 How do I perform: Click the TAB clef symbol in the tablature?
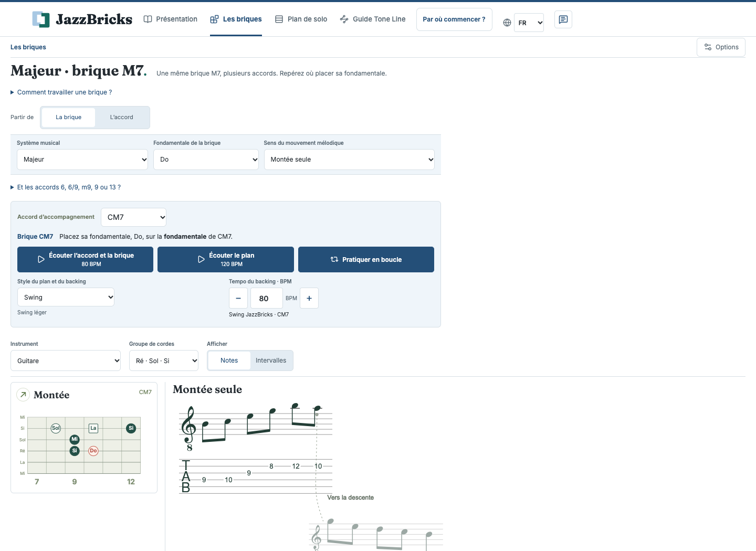(x=186, y=476)
